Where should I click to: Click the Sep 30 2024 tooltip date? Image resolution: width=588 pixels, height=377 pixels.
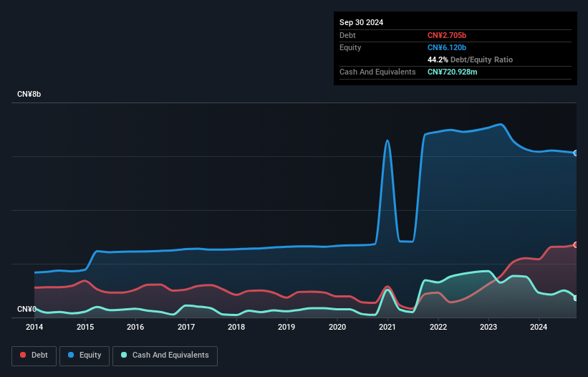[x=361, y=22]
